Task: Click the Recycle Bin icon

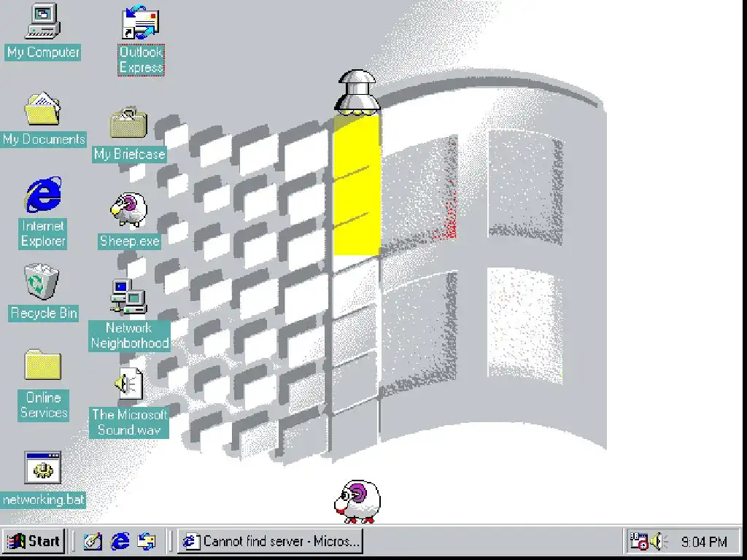Action: click(42, 282)
